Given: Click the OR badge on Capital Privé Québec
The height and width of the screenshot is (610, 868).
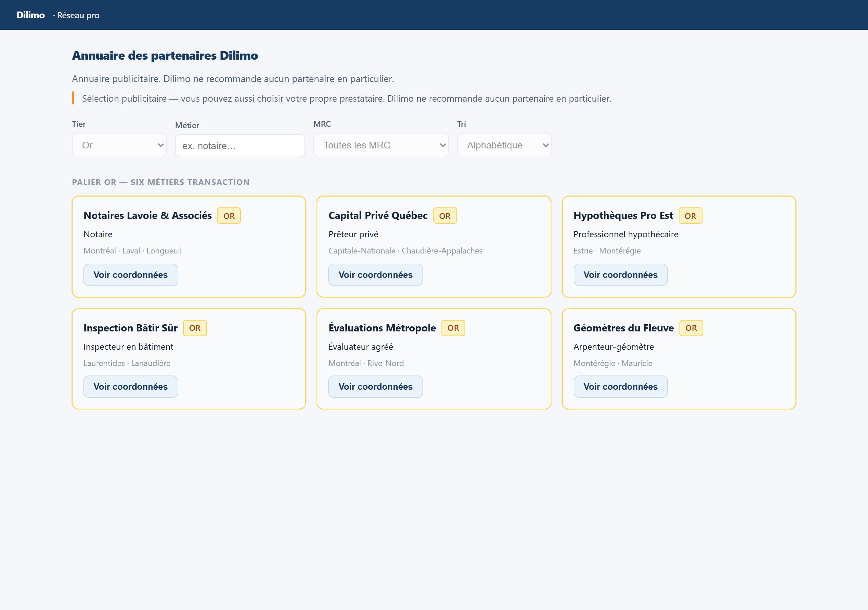Looking at the screenshot, I should point(445,216).
